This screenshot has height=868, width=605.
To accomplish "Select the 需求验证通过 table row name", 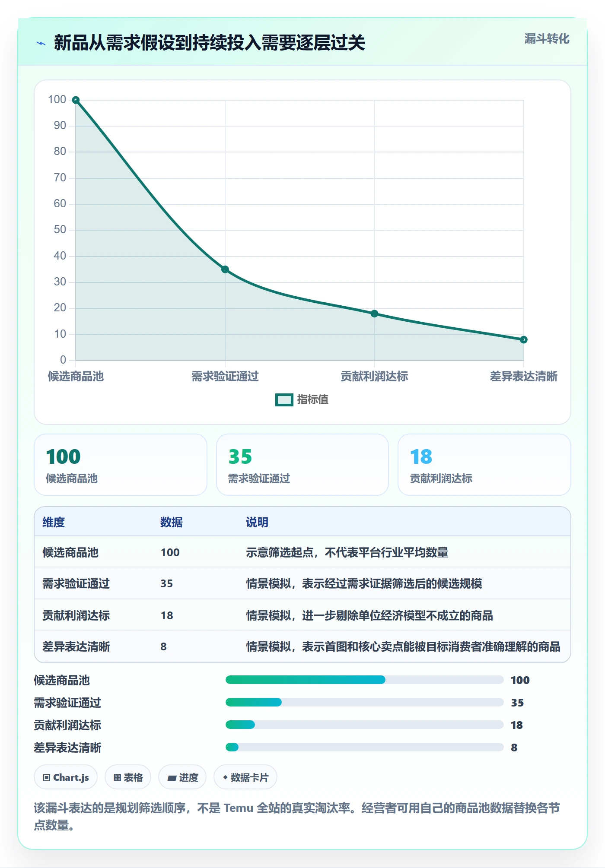I will coord(76,584).
